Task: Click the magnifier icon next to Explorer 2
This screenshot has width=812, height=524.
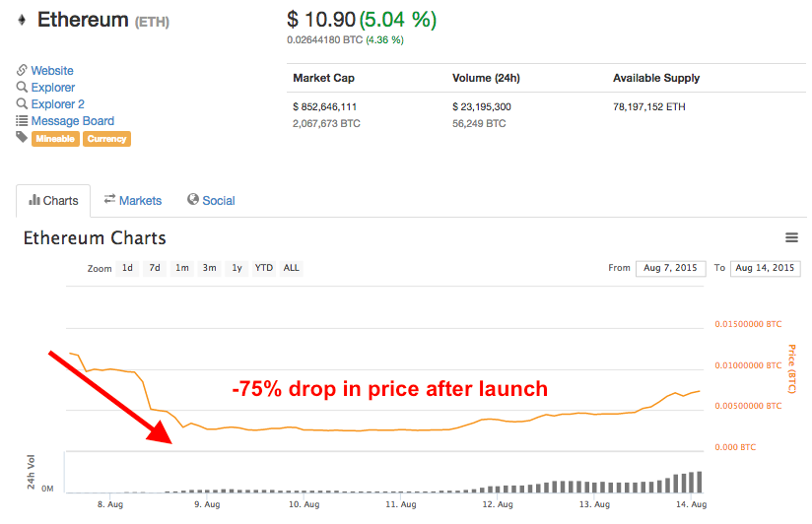Action: click(22, 103)
